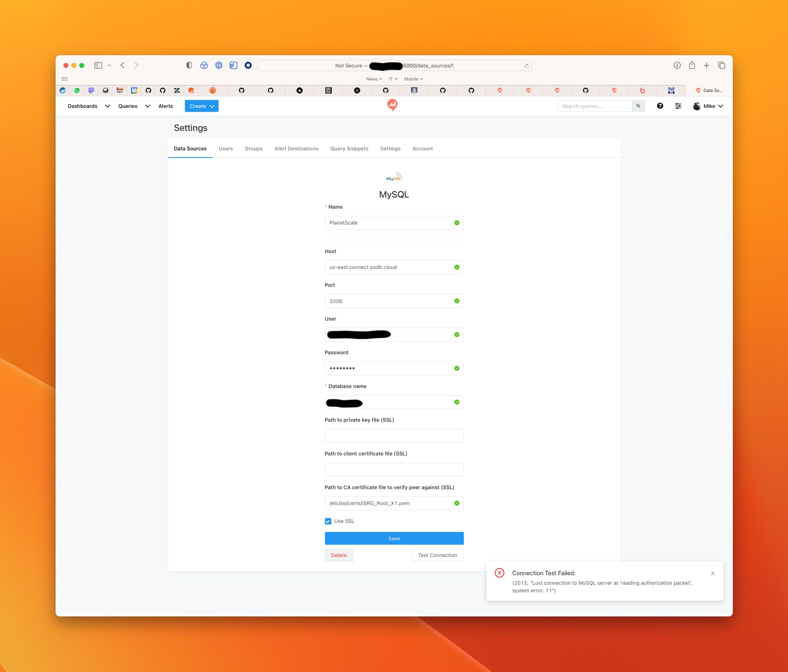The height and width of the screenshot is (672, 788).
Task: Open the Alerts nav link
Action: (165, 106)
